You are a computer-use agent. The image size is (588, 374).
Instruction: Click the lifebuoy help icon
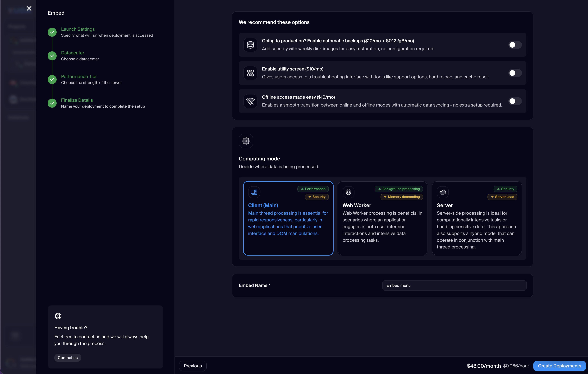click(x=58, y=316)
